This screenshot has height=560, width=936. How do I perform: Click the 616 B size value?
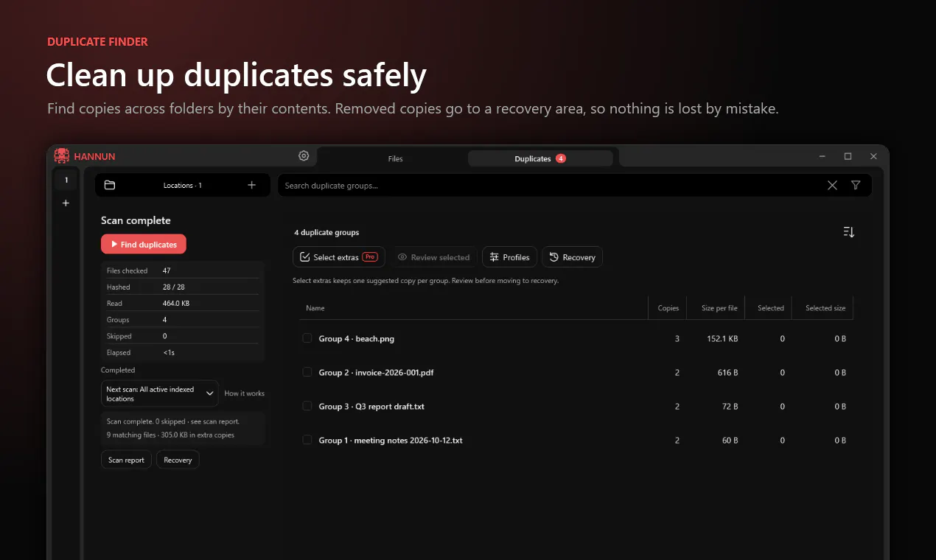728,373
